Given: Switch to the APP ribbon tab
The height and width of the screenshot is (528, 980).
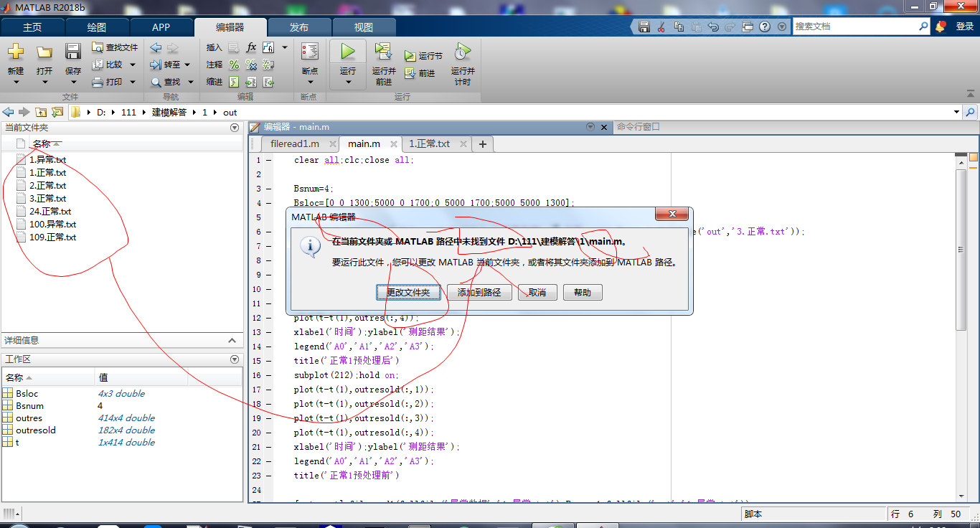Looking at the screenshot, I should (161, 27).
